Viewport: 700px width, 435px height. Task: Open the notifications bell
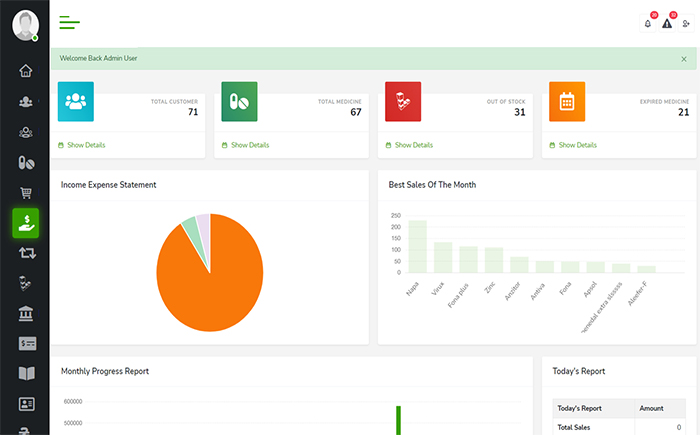coord(648,23)
